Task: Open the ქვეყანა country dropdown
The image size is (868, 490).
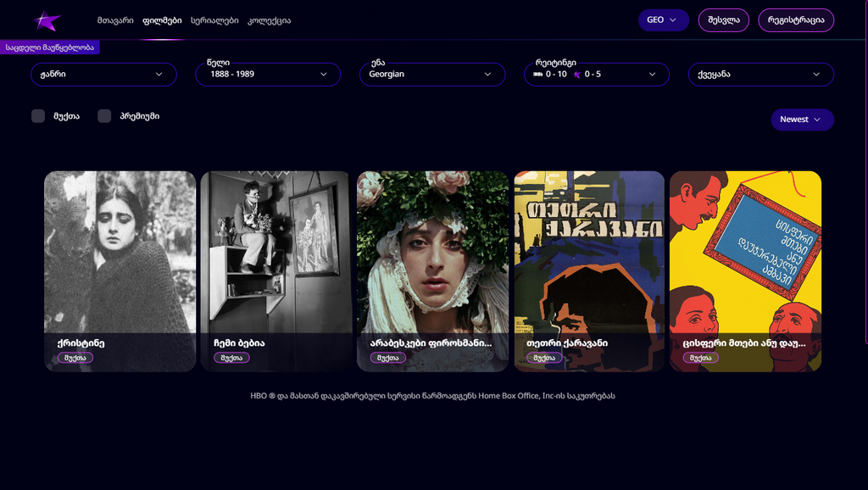Action: coord(760,75)
